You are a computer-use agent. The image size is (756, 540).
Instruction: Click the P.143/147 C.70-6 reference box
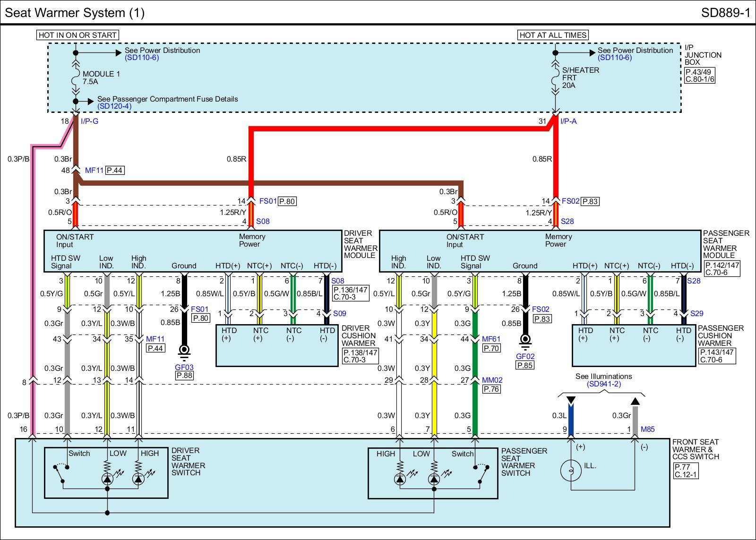[x=717, y=356]
